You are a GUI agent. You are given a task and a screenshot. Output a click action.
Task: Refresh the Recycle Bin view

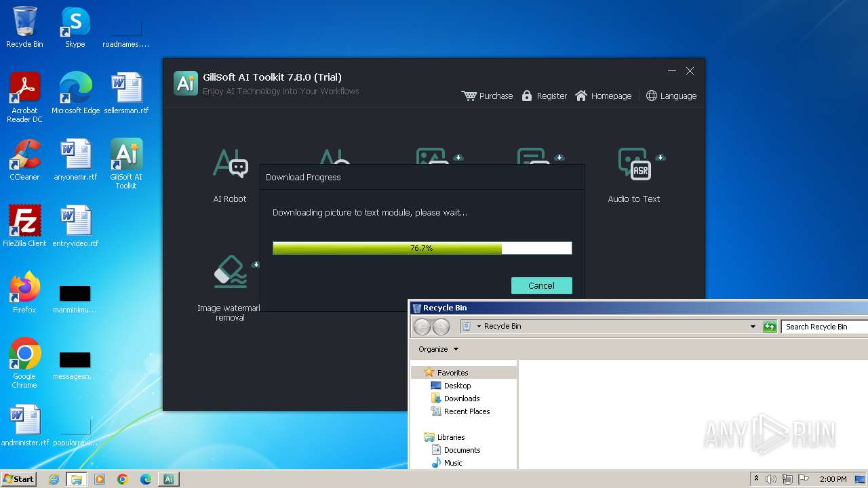click(x=769, y=327)
